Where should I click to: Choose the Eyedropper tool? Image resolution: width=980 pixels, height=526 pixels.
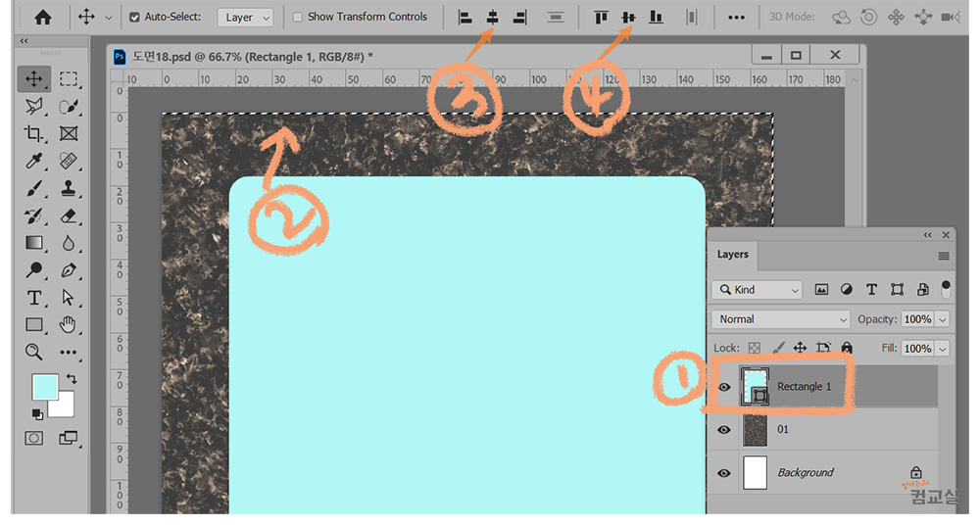click(x=33, y=162)
